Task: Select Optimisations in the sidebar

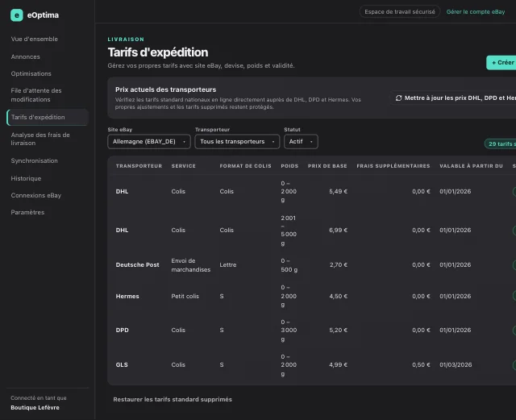Action: pyautogui.click(x=31, y=73)
